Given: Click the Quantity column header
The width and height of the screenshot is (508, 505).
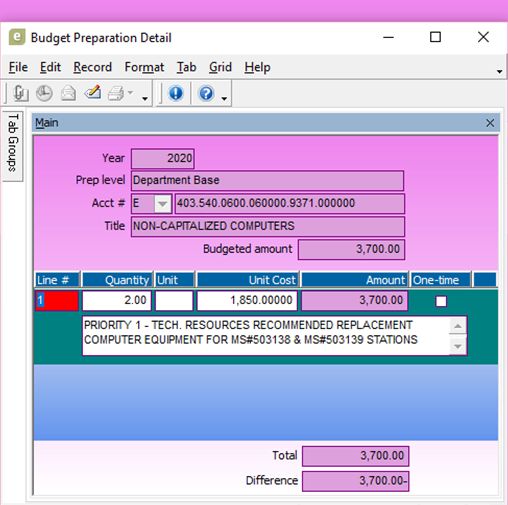Looking at the screenshot, I should point(117,280).
